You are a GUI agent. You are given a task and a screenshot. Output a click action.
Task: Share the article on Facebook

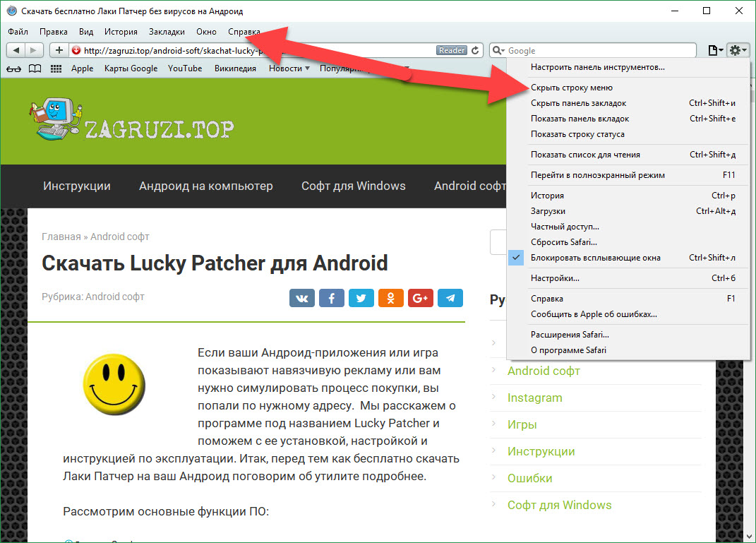[x=331, y=298]
